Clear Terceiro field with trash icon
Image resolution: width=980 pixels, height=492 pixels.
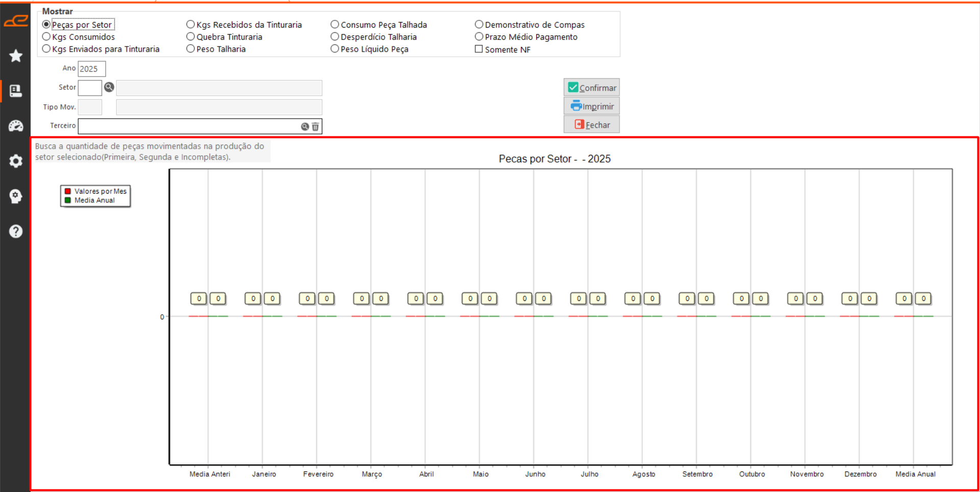click(x=316, y=127)
